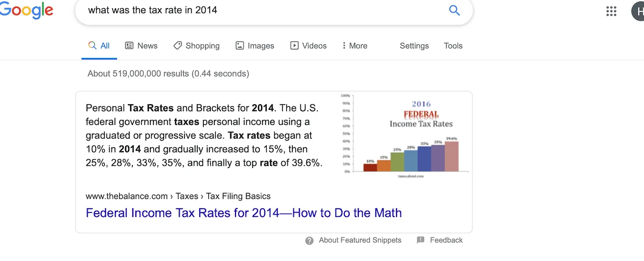Click the Google logo
Image resolution: width=644 pixels, height=261 pixels.
26,10
